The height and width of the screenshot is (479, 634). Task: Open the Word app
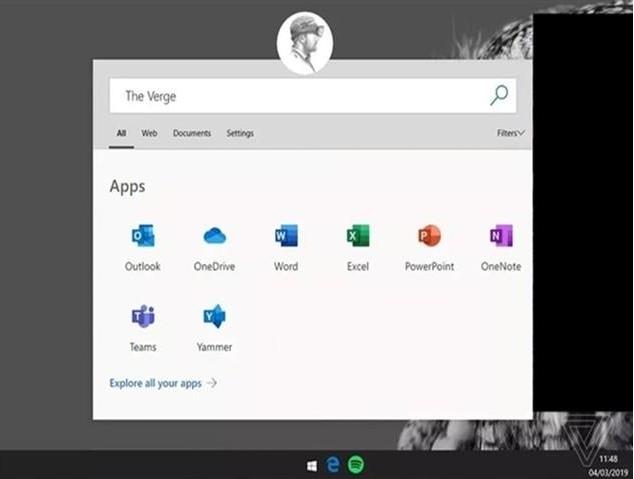285,237
